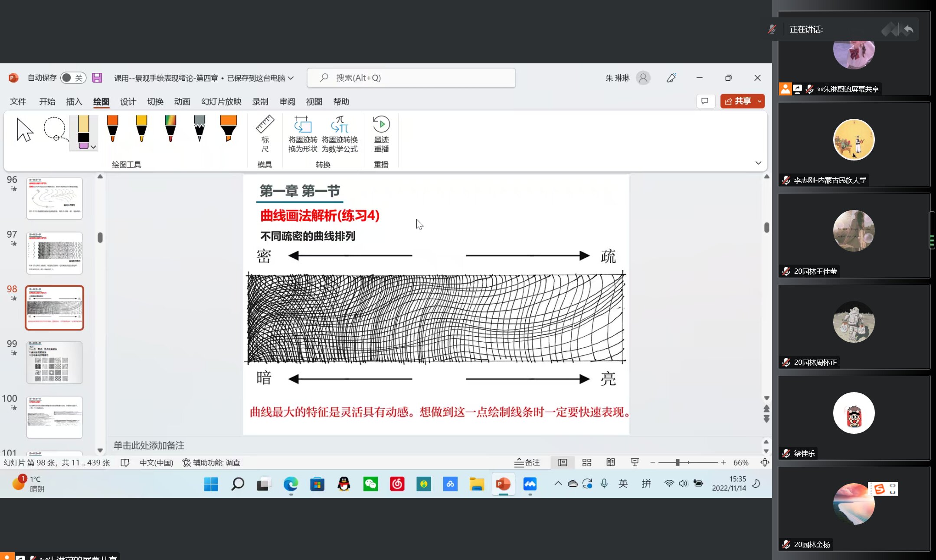Choose the lasso select tool
936x560 pixels.
coord(56,129)
